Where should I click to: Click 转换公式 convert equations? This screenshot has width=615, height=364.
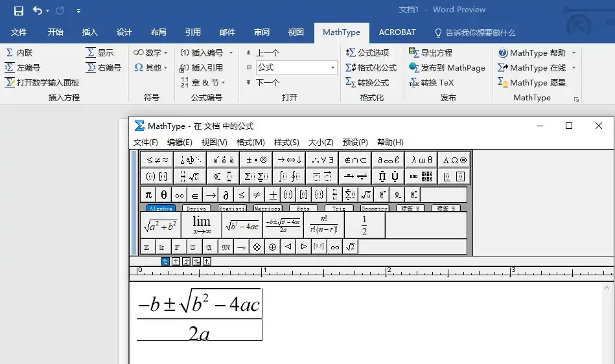coord(367,82)
